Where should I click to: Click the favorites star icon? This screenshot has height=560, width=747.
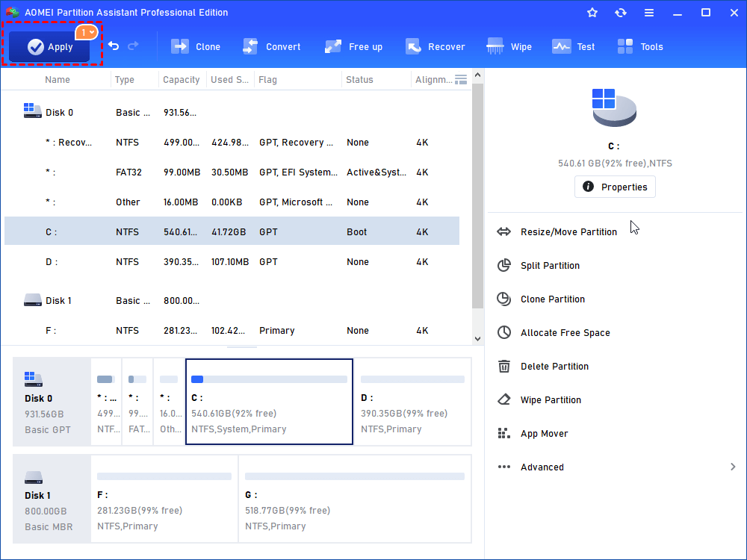point(592,13)
